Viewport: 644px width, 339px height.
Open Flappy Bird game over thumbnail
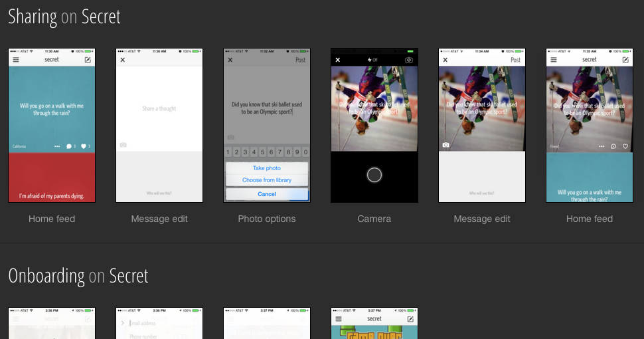[x=374, y=323]
